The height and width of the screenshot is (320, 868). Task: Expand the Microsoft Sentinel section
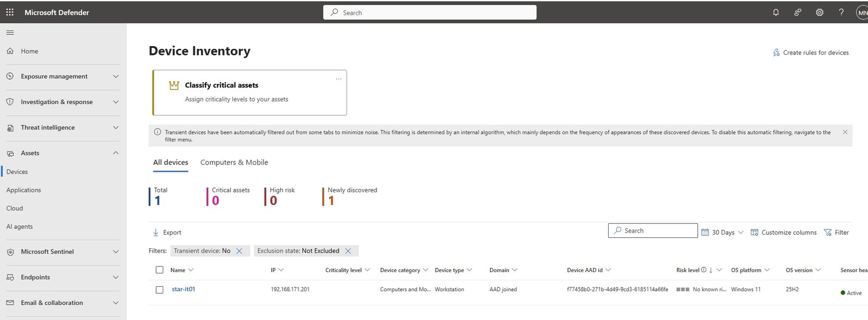(116, 252)
